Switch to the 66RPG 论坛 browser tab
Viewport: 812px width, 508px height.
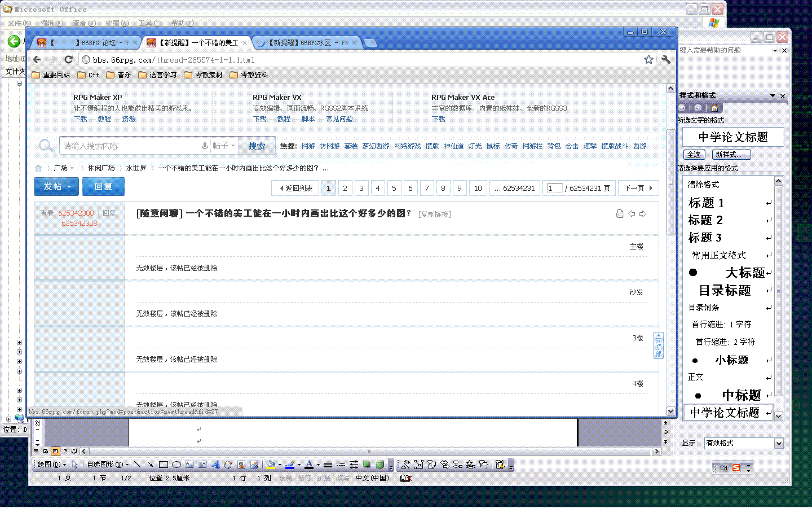click(87, 42)
